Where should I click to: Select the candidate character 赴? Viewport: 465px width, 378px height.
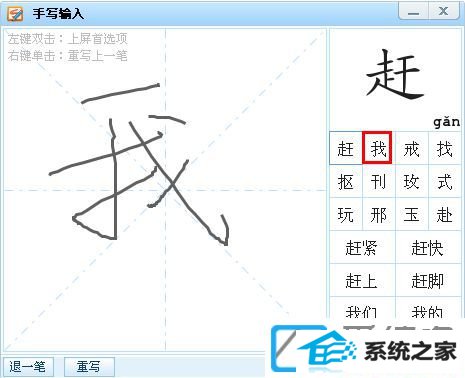(x=445, y=214)
